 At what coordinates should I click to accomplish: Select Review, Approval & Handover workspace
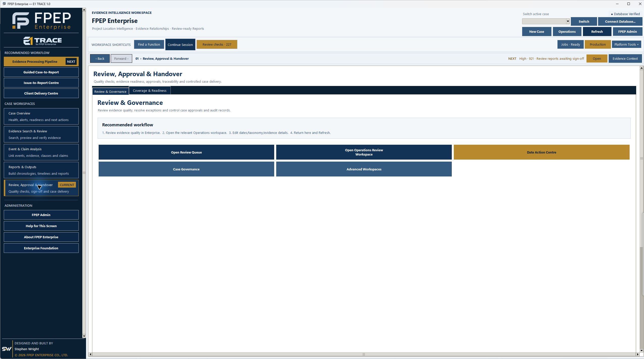(x=41, y=188)
